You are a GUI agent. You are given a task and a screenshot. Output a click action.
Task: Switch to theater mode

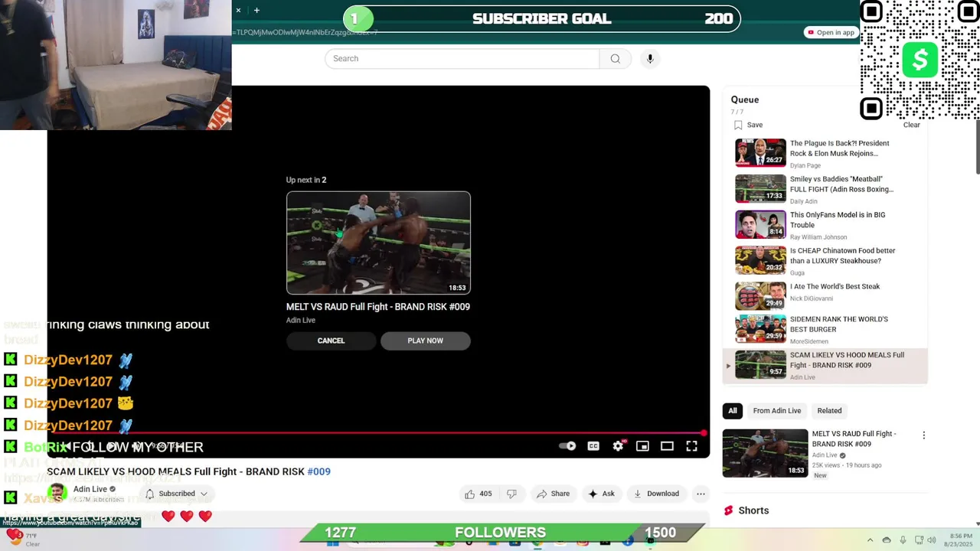click(x=667, y=446)
